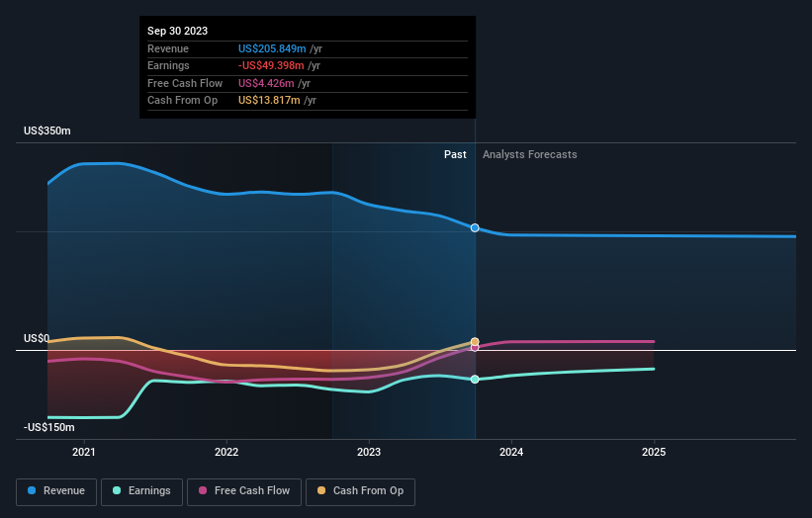
Task: Toggle the Earnings legend series
Action: coord(141,491)
